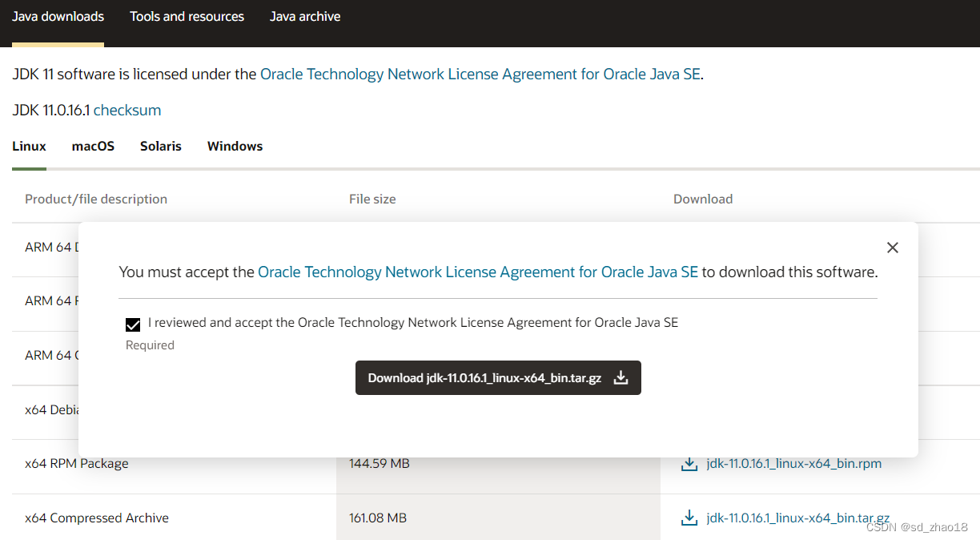
Task: Open license agreement link in page header text
Action: [x=480, y=75]
